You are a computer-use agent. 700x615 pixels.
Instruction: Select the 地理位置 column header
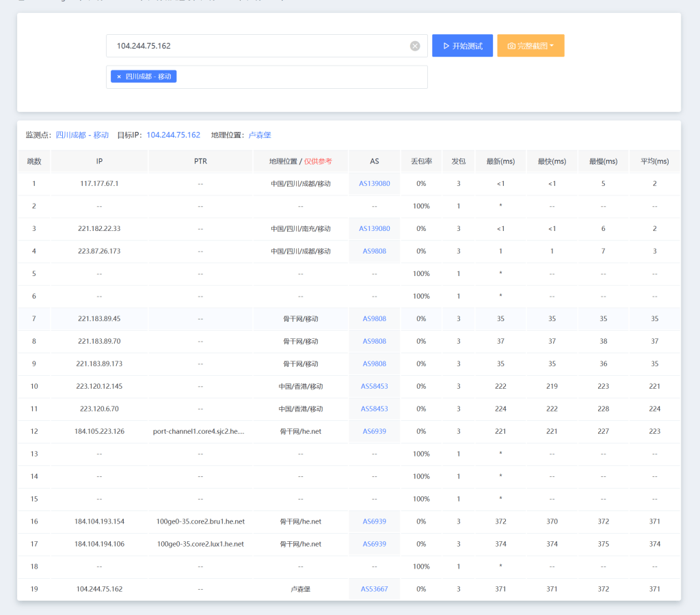point(301,161)
